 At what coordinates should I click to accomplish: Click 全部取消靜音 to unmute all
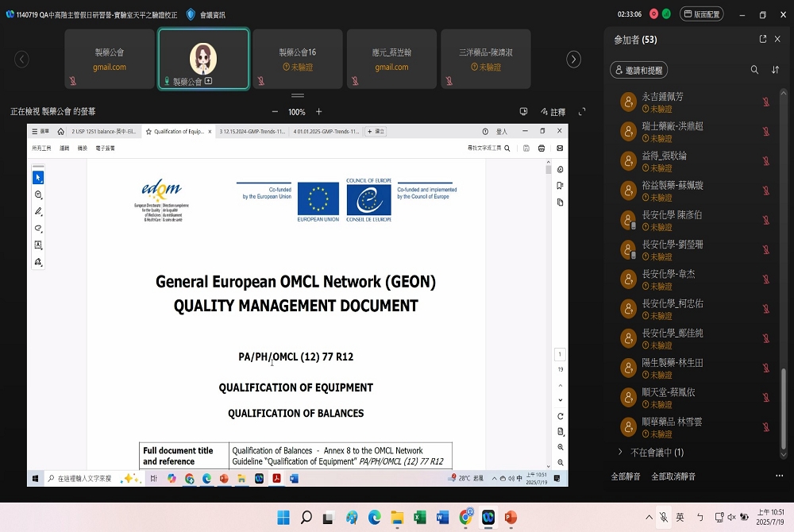tap(673, 476)
